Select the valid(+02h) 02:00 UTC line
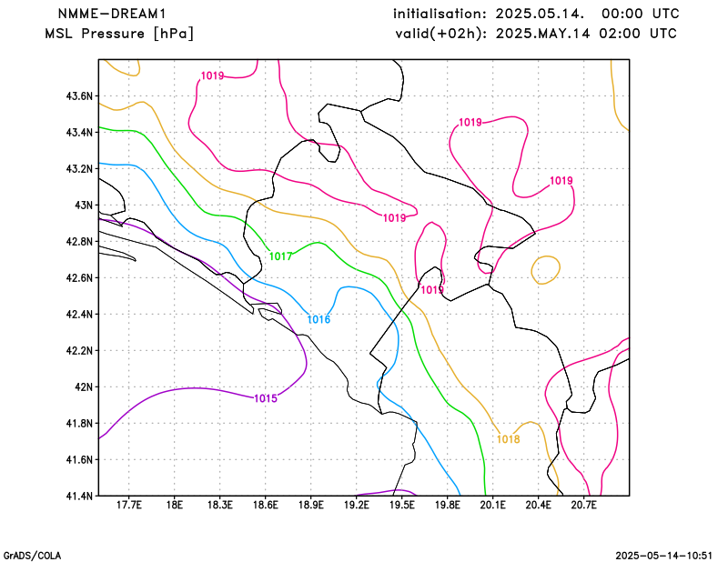Screen dimensions: 728x562 [536, 34]
